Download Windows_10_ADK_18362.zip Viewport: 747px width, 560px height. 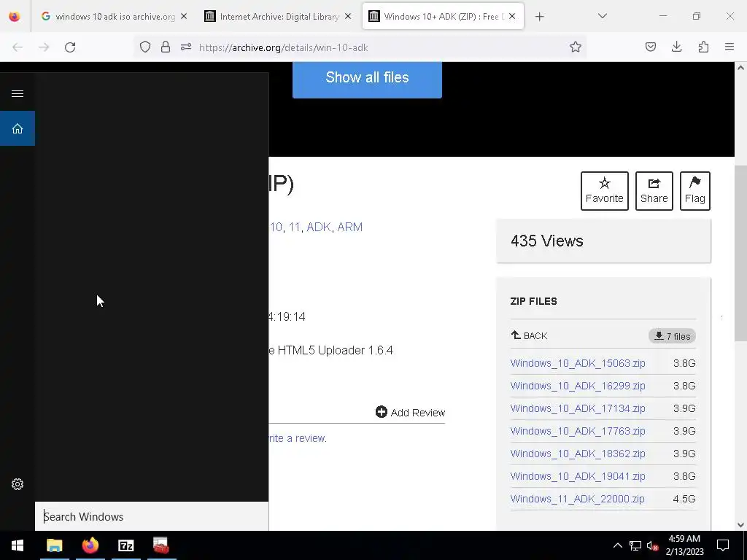click(x=578, y=454)
